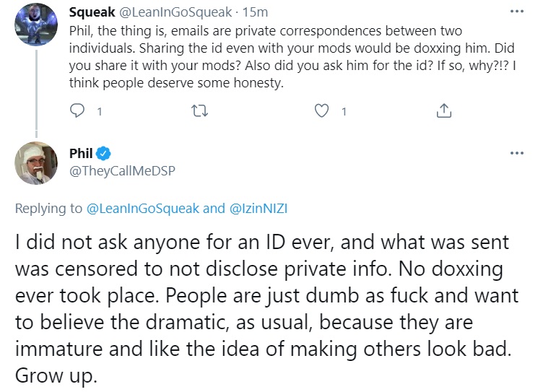Click the reply count beside the comment icon

pos(99,111)
